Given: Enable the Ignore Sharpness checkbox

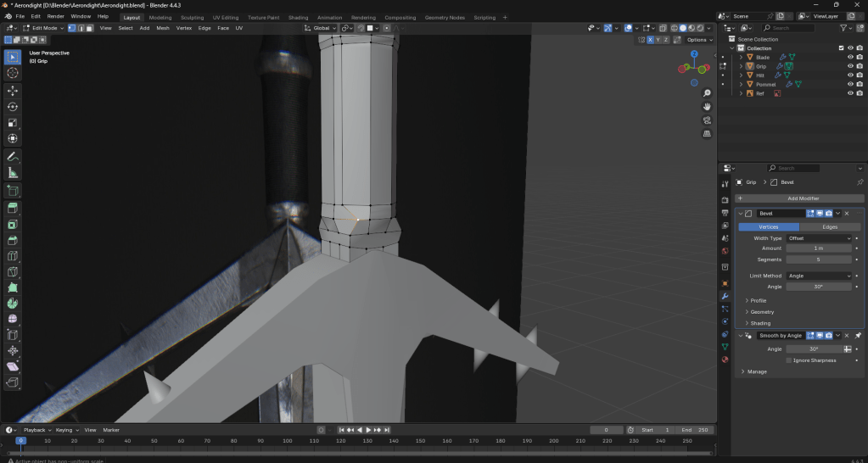Looking at the screenshot, I should [789, 360].
